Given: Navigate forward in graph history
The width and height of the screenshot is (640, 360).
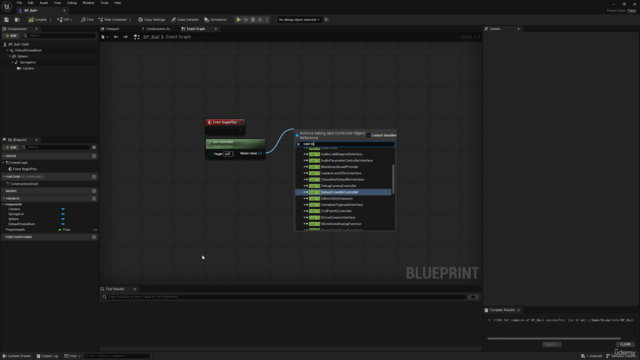Looking at the screenshot, I should pos(125,37).
